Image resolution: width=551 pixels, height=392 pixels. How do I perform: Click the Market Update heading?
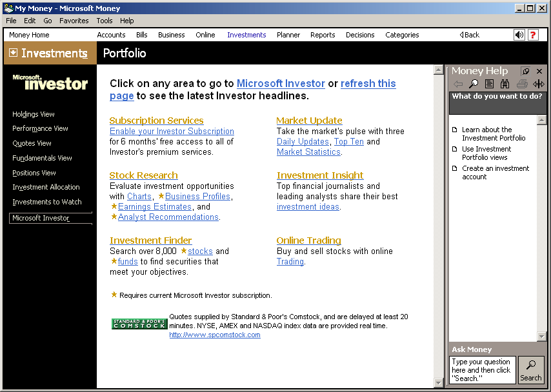tap(309, 121)
